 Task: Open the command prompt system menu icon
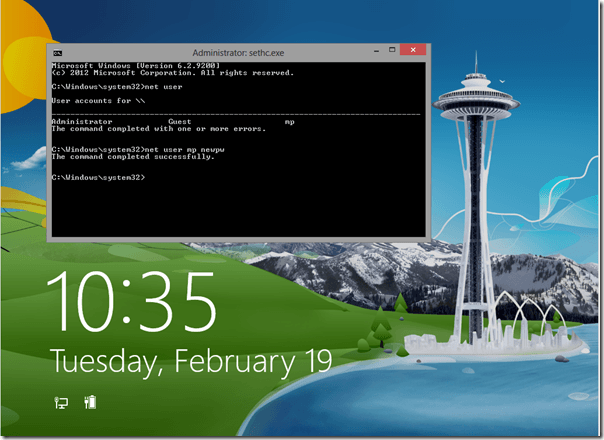(58, 53)
